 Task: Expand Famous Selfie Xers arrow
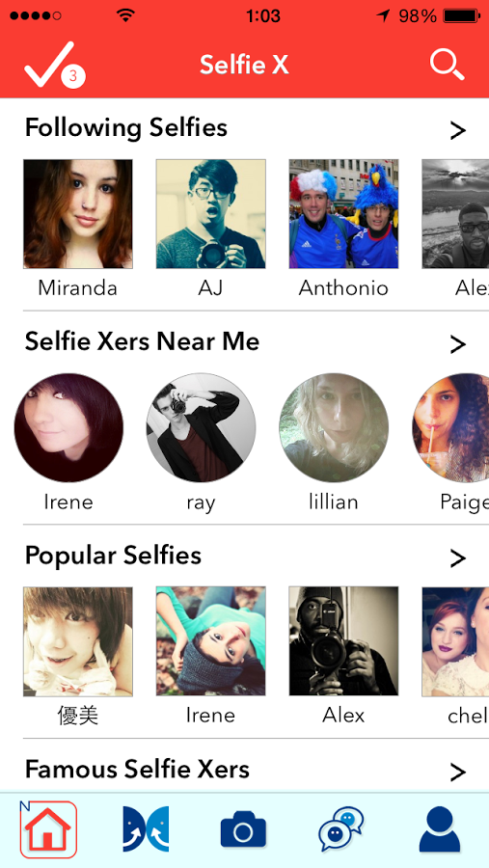pyautogui.click(x=457, y=772)
